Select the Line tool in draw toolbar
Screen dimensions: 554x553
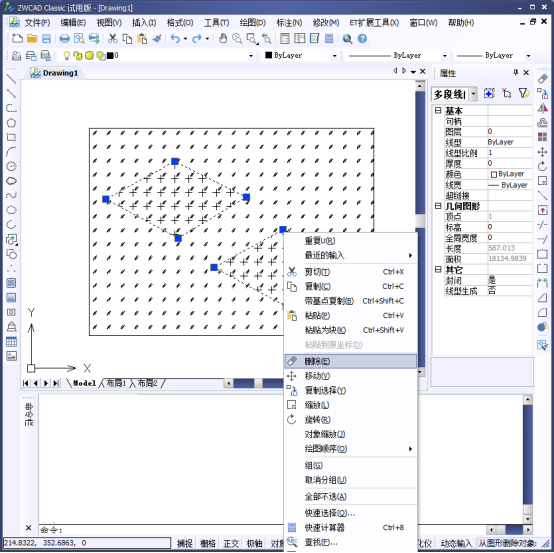11,78
